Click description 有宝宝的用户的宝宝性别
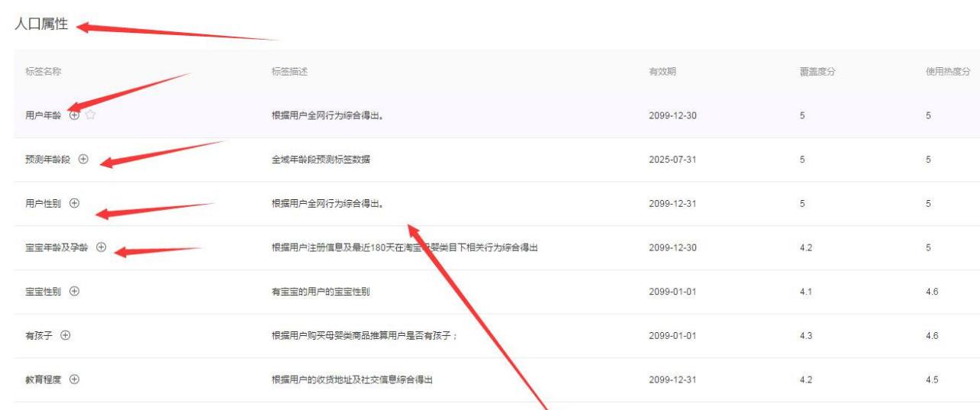The image size is (980, 410). (x=321, y=292)
